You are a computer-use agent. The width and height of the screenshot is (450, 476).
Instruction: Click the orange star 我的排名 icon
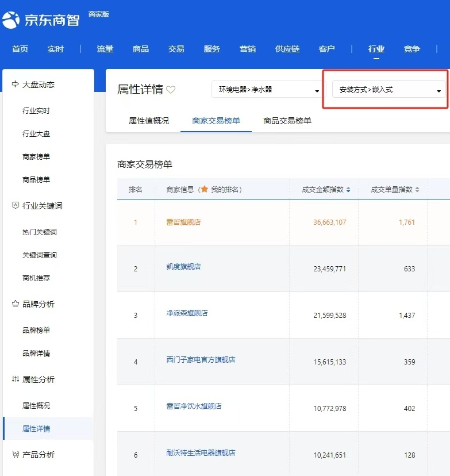(x=205, y=189)
